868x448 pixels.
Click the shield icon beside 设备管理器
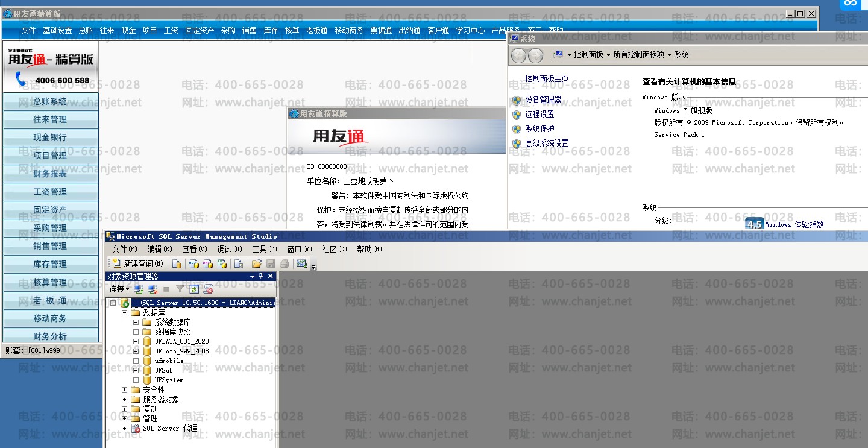click(516, 100)
